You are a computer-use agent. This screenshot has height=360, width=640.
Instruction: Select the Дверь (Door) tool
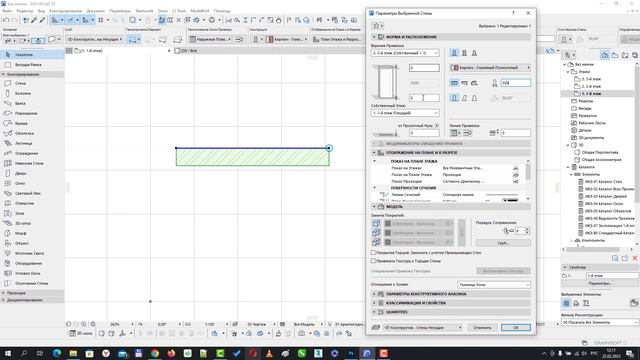click(20, 173)
